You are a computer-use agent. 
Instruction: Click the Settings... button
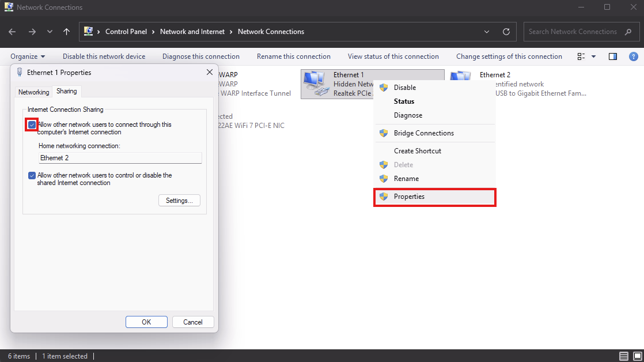[x=179, y=201]
